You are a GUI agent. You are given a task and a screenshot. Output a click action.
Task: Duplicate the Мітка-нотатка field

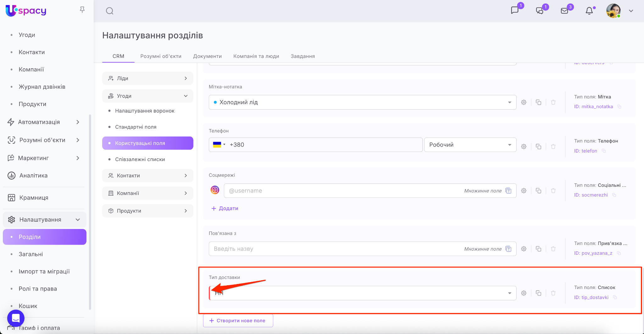538,102
